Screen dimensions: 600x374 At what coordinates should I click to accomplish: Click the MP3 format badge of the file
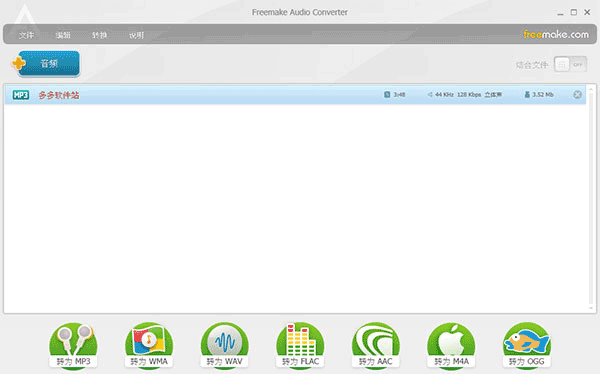coord(21,95)
